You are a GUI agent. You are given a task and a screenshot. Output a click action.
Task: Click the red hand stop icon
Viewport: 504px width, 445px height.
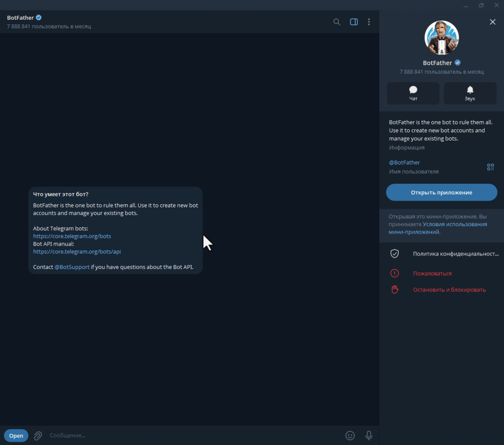(394, 290)
